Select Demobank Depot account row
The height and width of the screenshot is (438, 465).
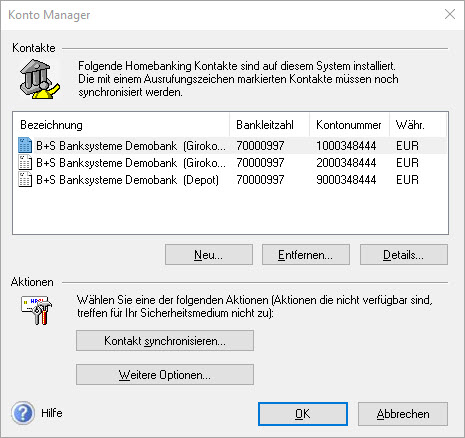230,180
